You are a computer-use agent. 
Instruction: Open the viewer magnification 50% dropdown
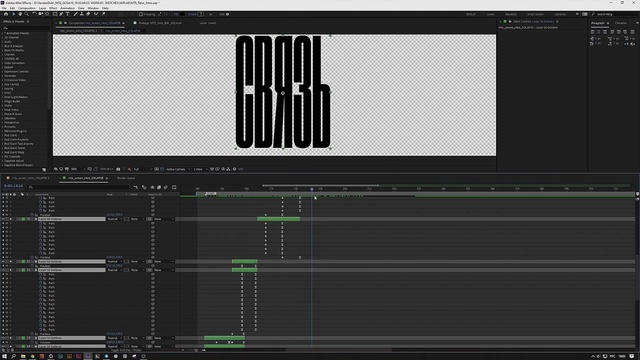tap(77, 169)
